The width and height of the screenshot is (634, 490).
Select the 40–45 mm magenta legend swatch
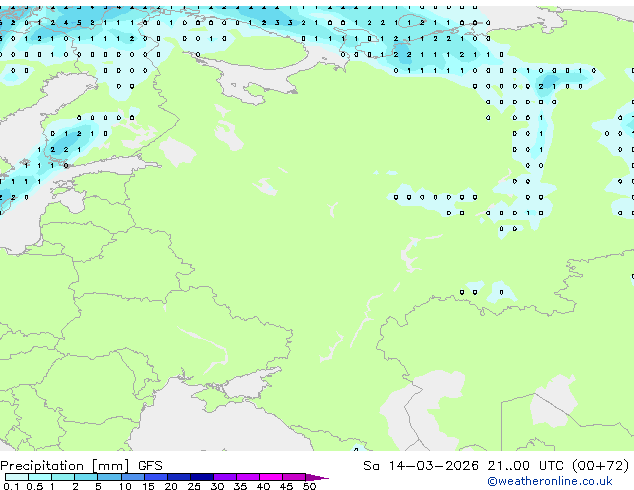point(271,477)
